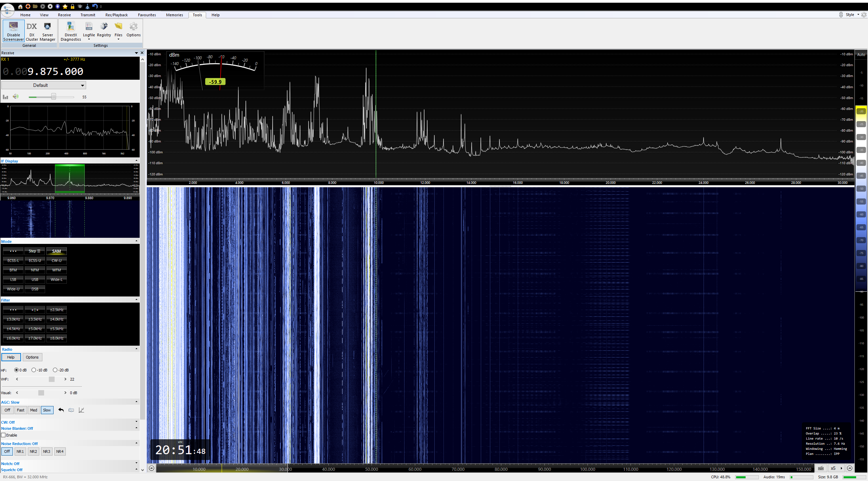This screenshot has height=481, width=868.
Task: Toggle the Disable Screensaver button
Action: pos(14,31)
